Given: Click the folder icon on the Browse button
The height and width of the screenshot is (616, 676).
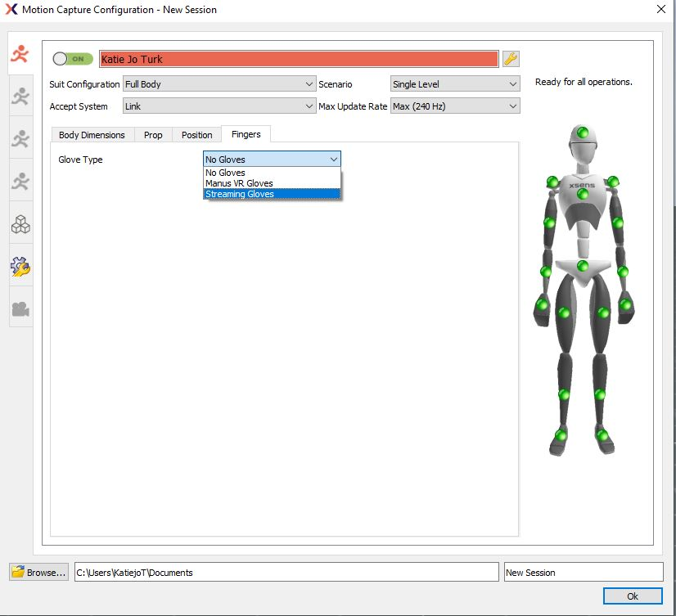Looking at the screenshot, I should [x=20, y=572].
